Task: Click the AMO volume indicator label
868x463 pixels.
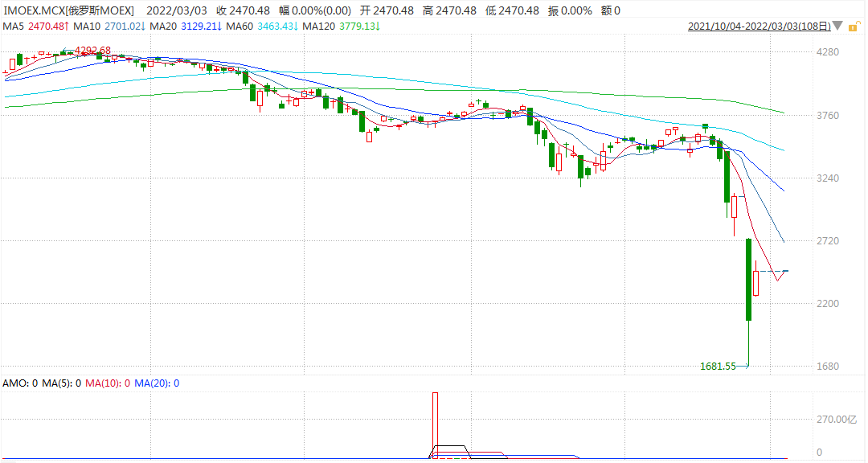Action: click(x=17, y=383)
